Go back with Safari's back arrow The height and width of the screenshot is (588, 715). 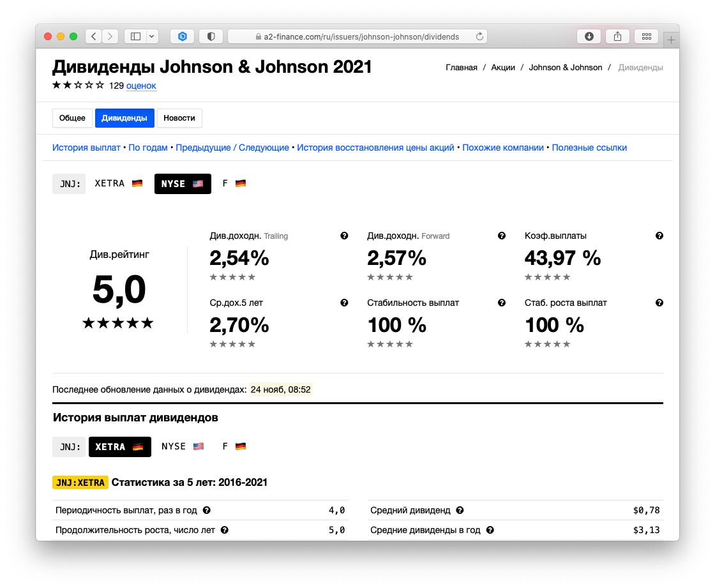coord(93,36)
